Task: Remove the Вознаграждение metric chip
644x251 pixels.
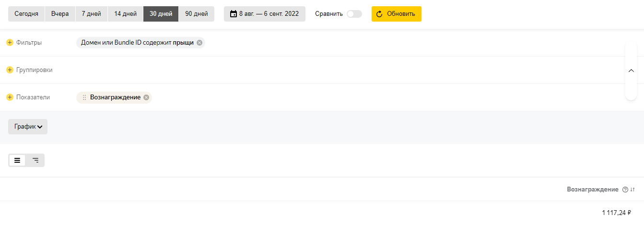Action: (x=146, y=97)
